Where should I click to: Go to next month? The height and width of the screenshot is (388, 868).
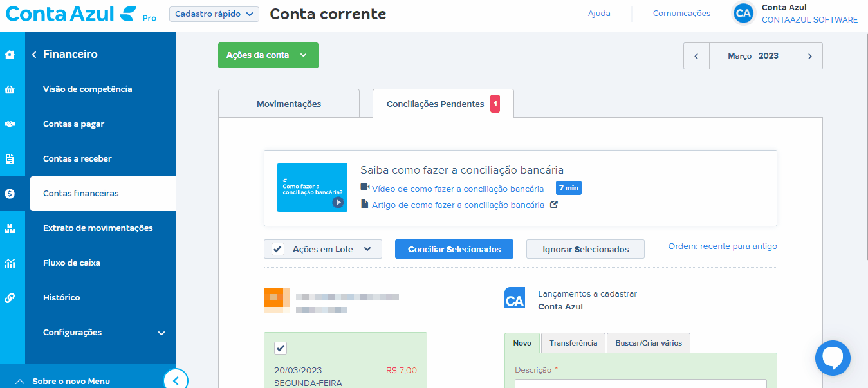(x=810, y=56)
